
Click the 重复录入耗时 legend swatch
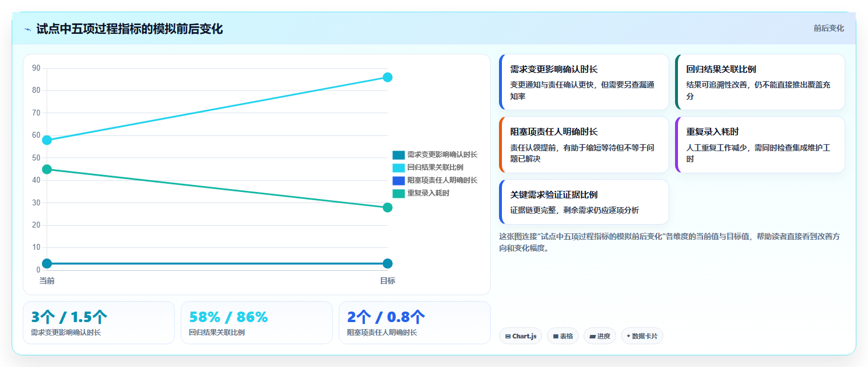pos(399,193)
